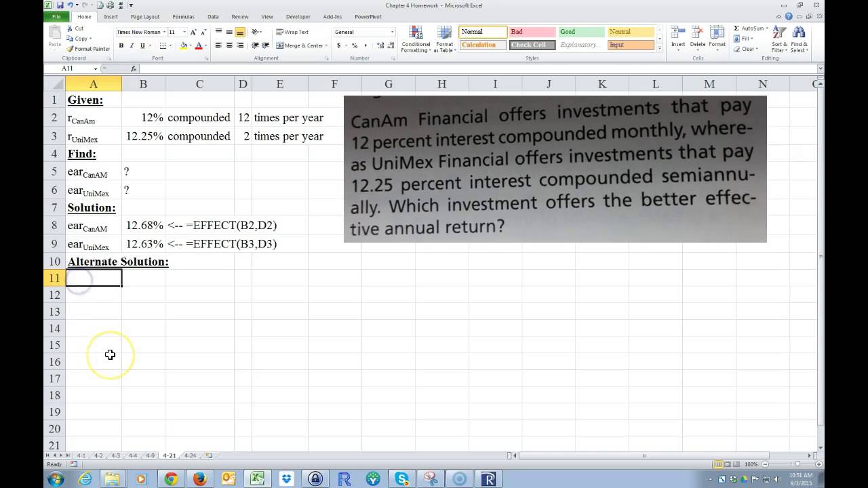Click Conditional Formatting button

click(416, 39)
